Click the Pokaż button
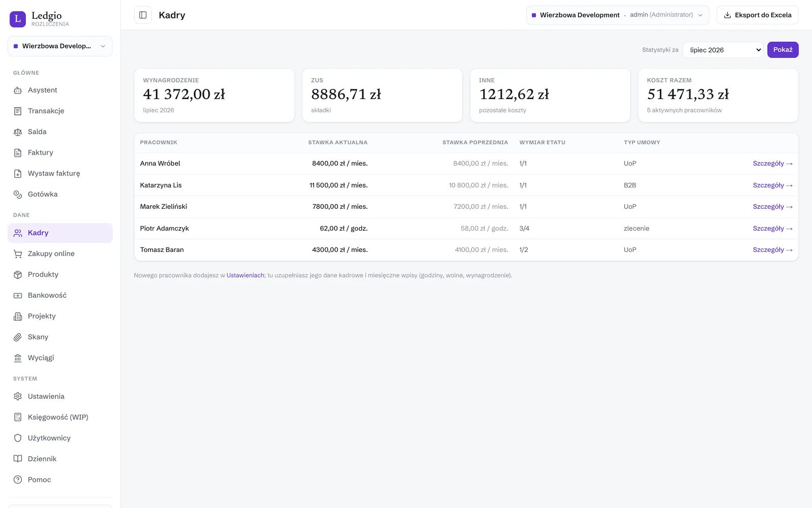 click(783, 50)
